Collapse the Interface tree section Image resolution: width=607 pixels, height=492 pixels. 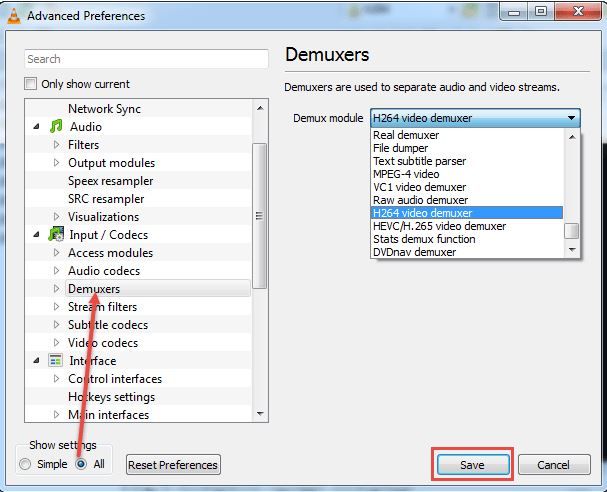pos(36,360)
